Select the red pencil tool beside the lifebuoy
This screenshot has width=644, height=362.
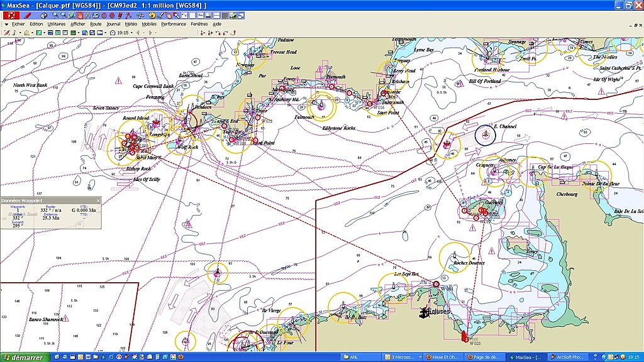pyautogui.click(x=28, y=16)
